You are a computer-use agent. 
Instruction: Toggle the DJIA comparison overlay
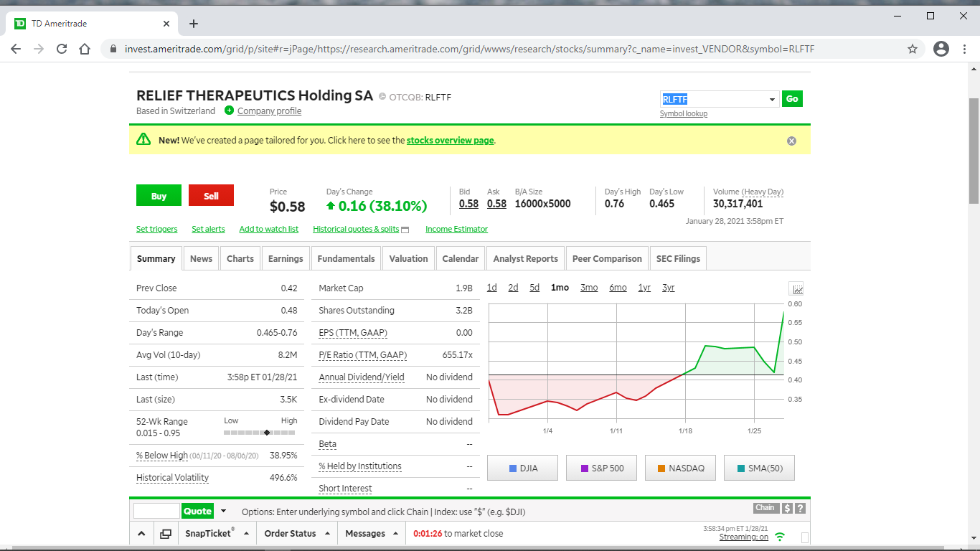pos(523,468)
